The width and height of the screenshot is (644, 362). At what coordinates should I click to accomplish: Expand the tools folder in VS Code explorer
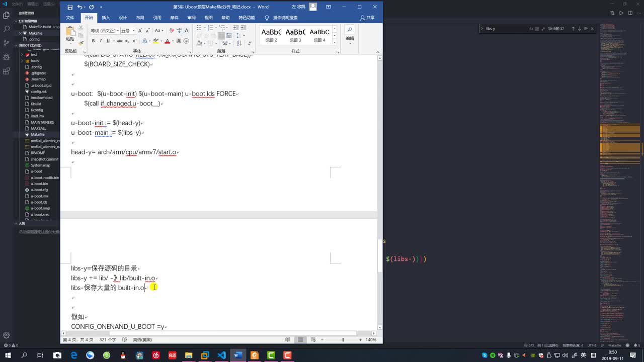point(35,61)
